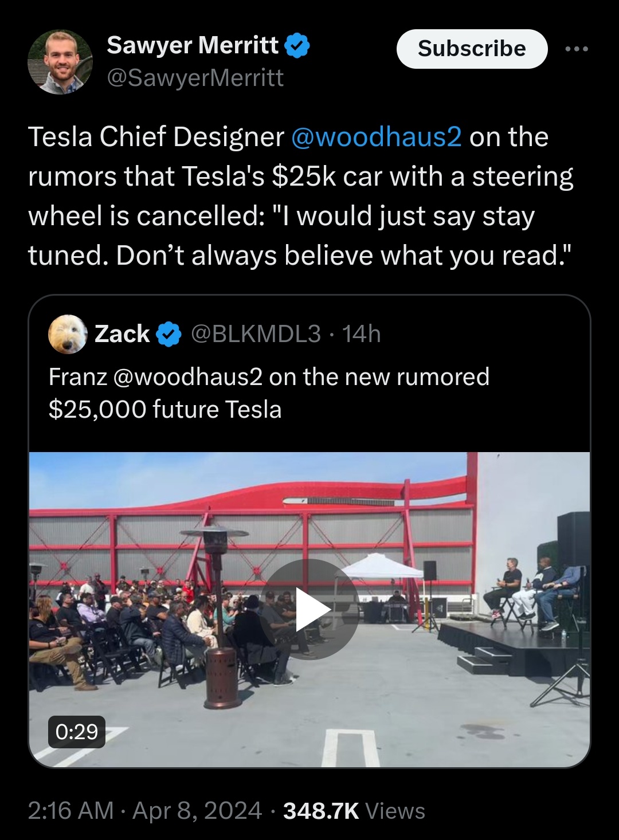This screenshot has width=619, height=840.
Task: Open the Sawyer Merritt display name
Action: pos(193,45)
